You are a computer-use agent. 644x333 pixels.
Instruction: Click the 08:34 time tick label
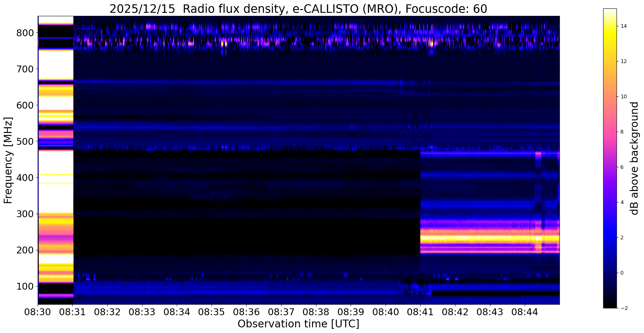pos(177,312)
